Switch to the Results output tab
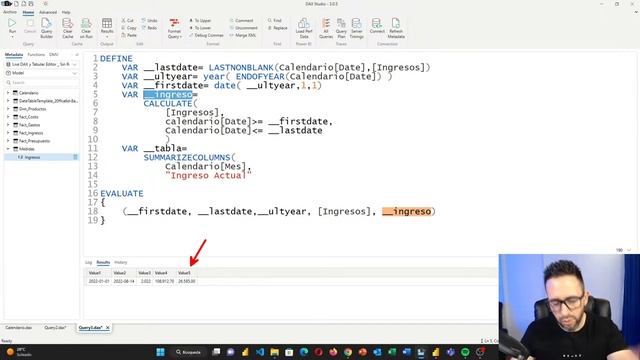 (103, 262)
